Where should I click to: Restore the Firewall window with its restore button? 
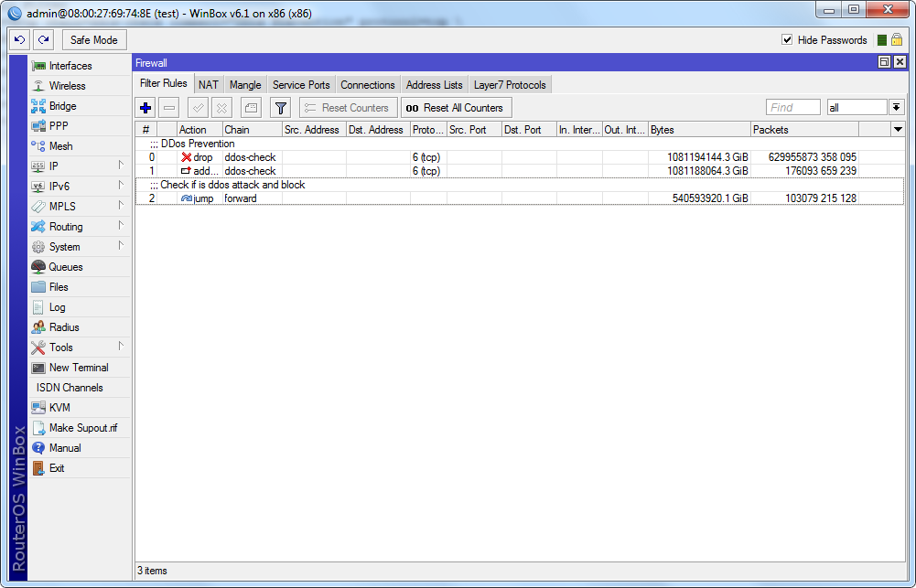885,62
